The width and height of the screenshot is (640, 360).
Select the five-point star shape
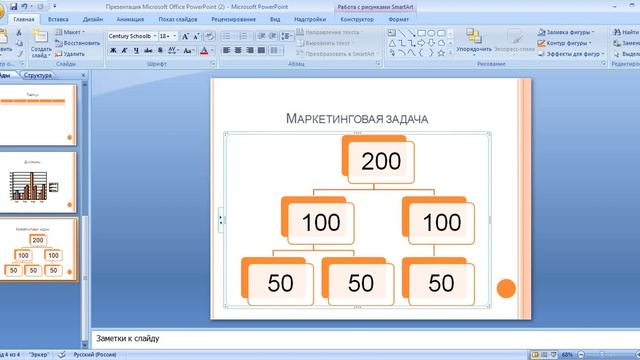click(x=441, y=53)
